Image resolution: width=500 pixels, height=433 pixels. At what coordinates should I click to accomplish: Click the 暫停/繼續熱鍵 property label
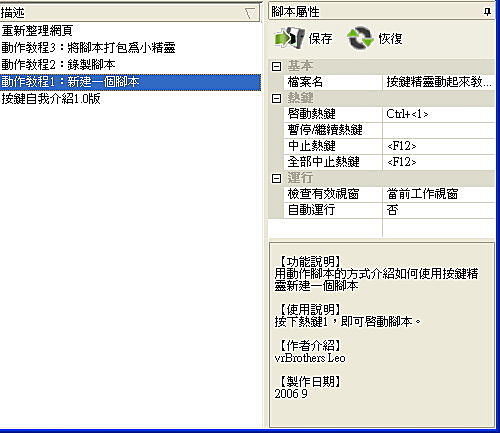[325, 130]
